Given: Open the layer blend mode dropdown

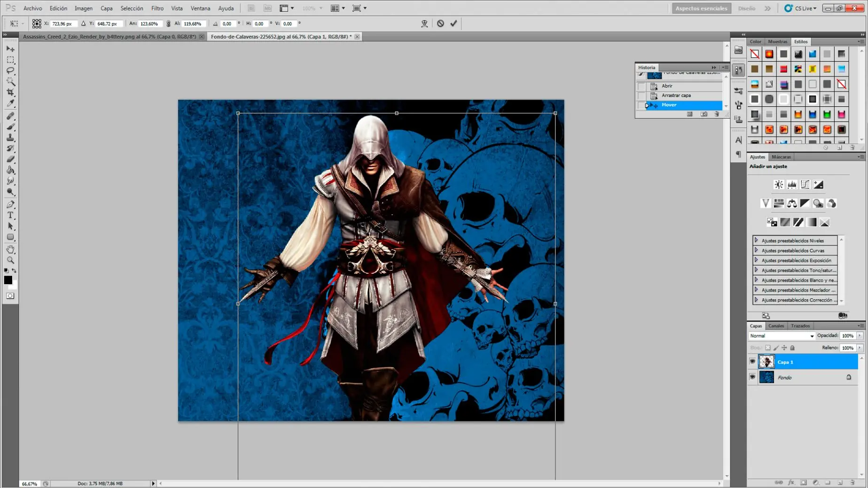Looking at the screenshot, I should tap(782, 336).
